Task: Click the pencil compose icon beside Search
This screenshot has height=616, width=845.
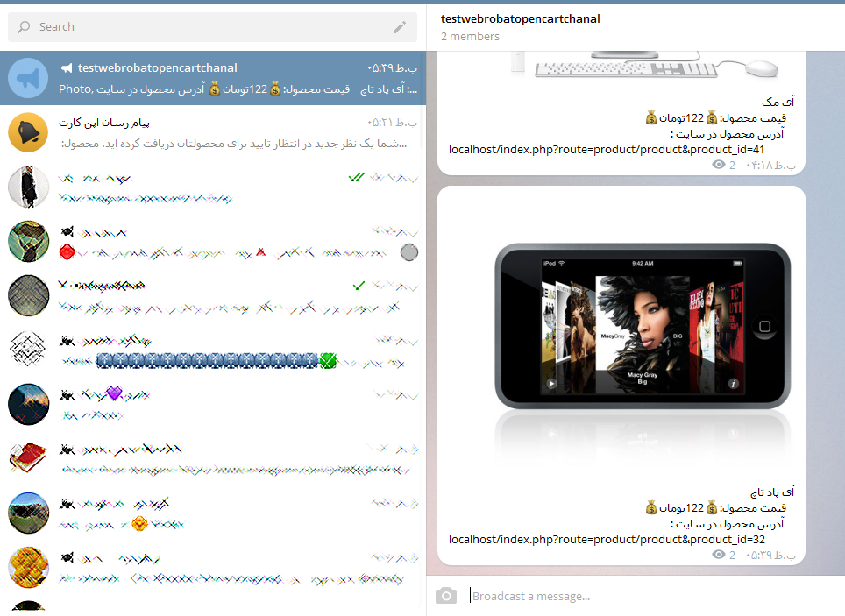Action: click(400, 27)
